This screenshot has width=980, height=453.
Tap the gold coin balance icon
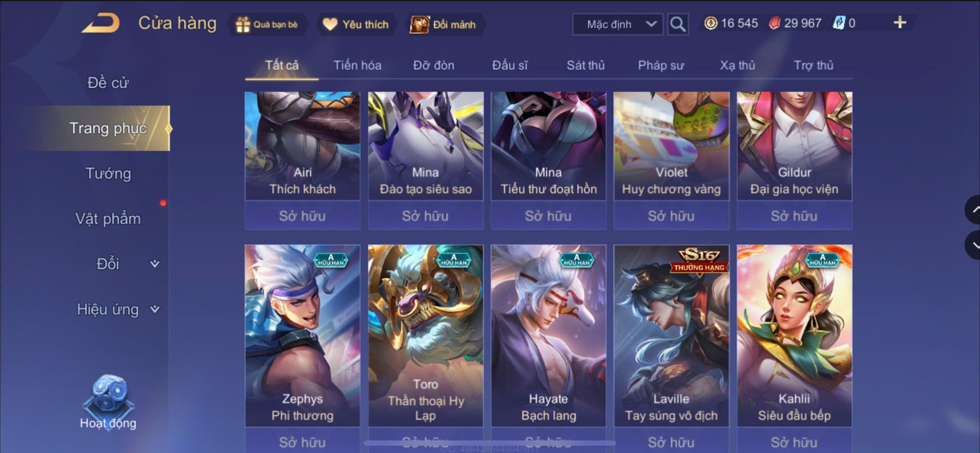pos(710,23)
